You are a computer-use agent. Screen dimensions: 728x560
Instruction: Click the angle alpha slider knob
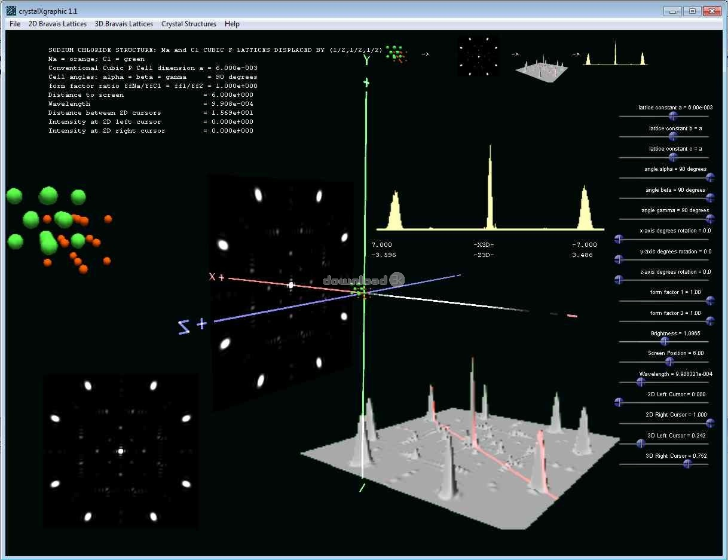tap(710, 178)
